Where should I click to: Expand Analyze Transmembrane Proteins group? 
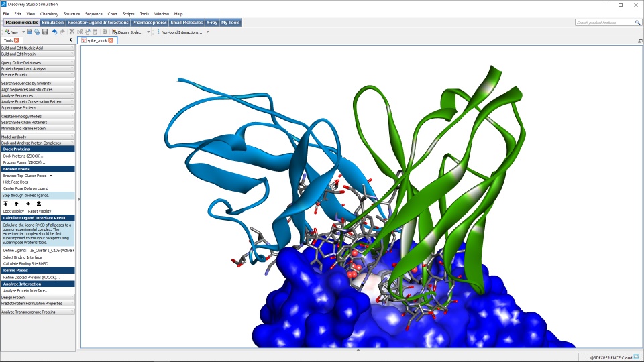(x=38, y=312)
